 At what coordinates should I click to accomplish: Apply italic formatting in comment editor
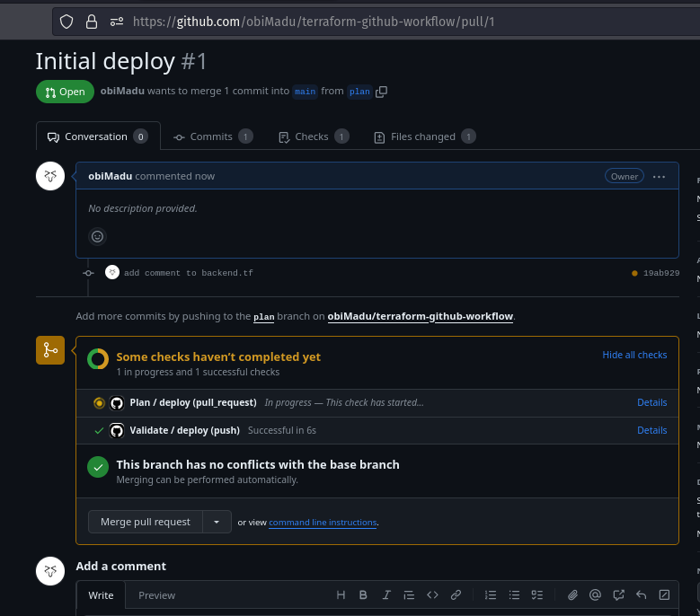[x=386, y=594]
